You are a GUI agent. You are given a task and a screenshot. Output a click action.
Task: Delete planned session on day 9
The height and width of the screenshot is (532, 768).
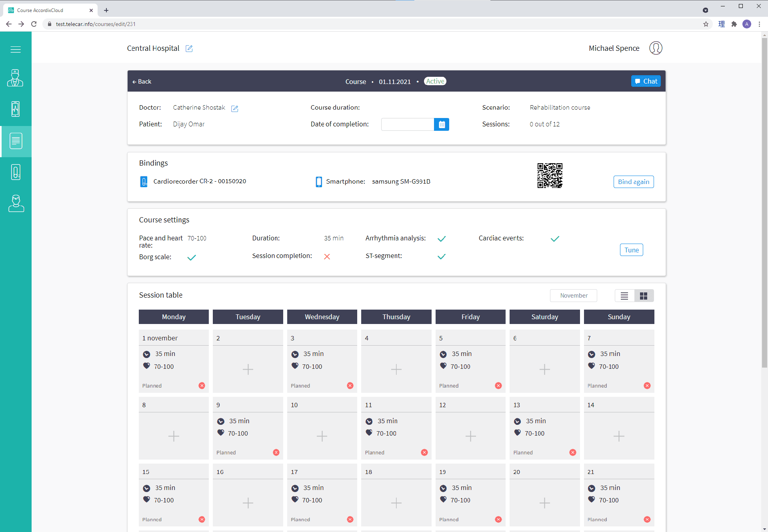click(276, 452)
